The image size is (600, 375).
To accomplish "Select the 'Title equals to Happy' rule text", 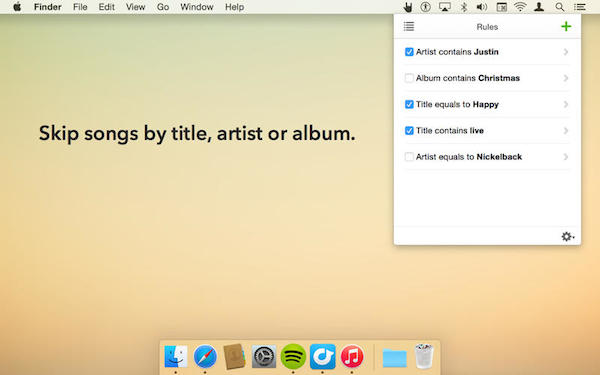I will click(457, 104).
